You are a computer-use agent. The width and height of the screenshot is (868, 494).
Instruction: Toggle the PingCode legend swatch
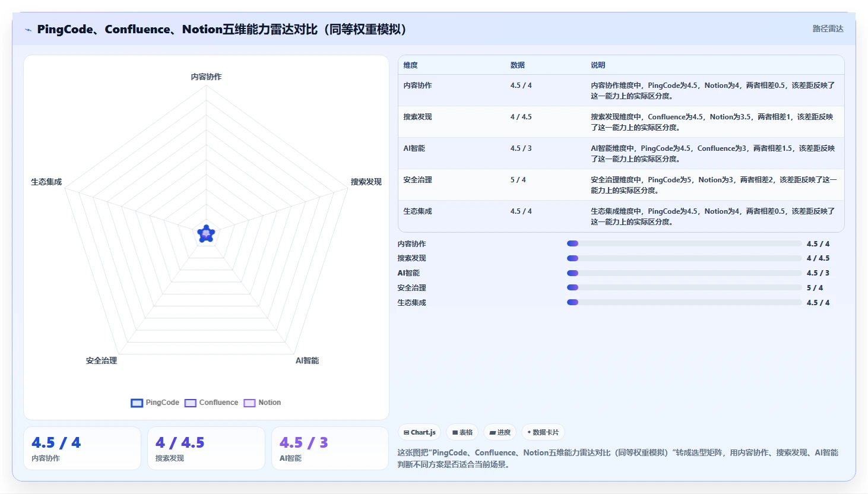[x=137, y=403]
